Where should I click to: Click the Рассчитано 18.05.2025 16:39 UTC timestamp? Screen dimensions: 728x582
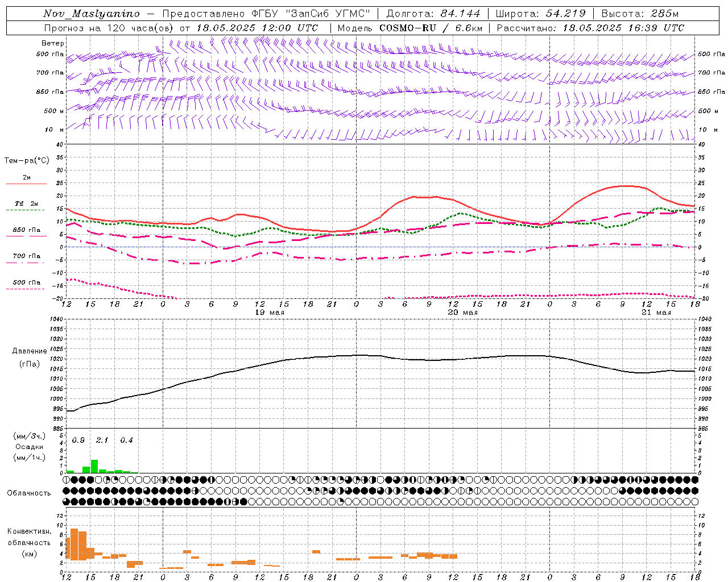590,28
